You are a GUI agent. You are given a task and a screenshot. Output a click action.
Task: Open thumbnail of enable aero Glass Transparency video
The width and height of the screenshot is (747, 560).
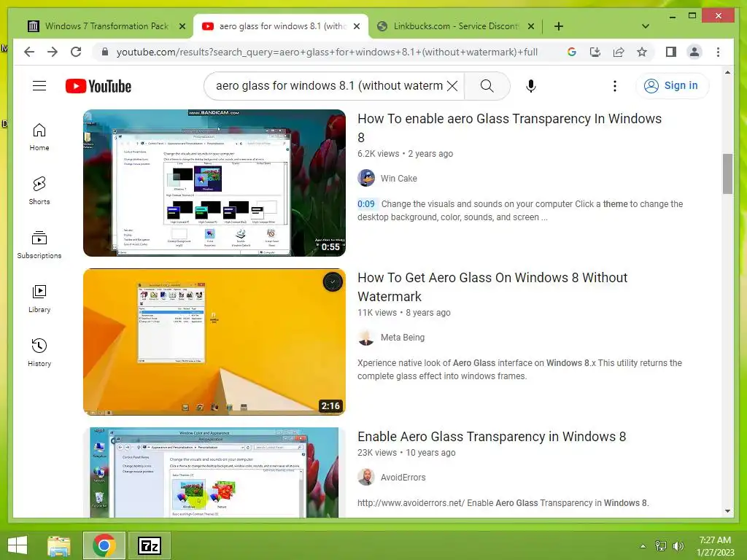point(214,183)
